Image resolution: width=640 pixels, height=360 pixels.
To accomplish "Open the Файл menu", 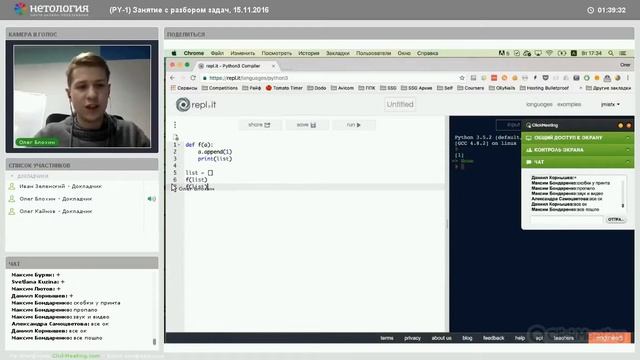I will (217, 53).
